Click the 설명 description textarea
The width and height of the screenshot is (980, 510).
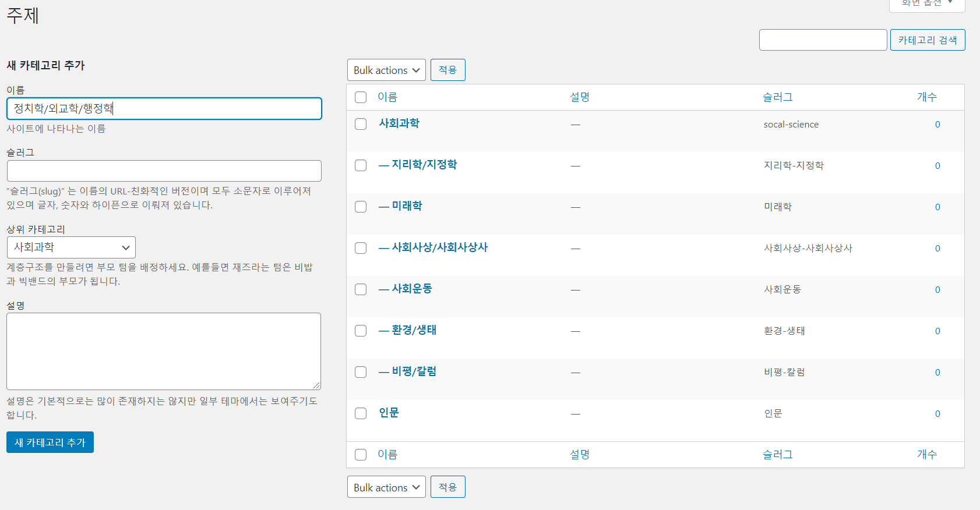(x=164, y=351)
